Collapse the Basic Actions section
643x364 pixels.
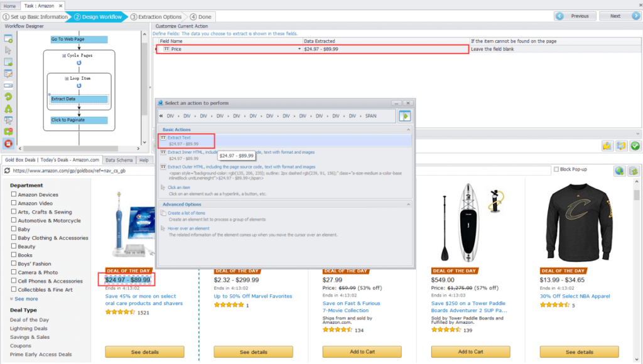tap(408, 129)
